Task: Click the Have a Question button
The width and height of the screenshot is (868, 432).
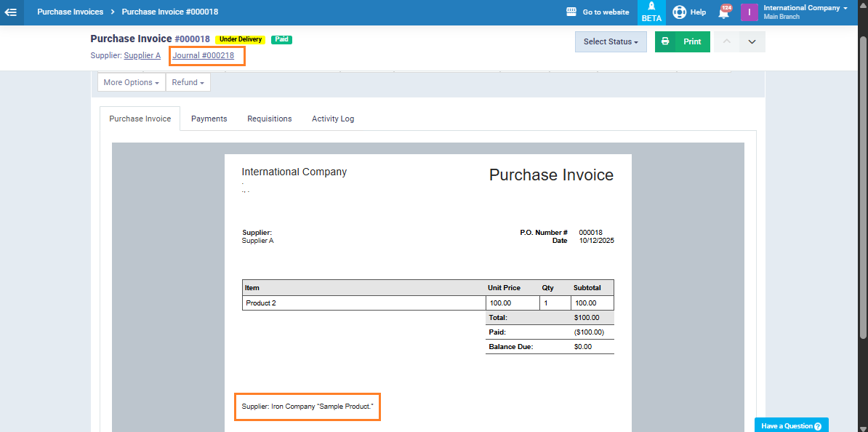Action: click(x=791, y=426)
